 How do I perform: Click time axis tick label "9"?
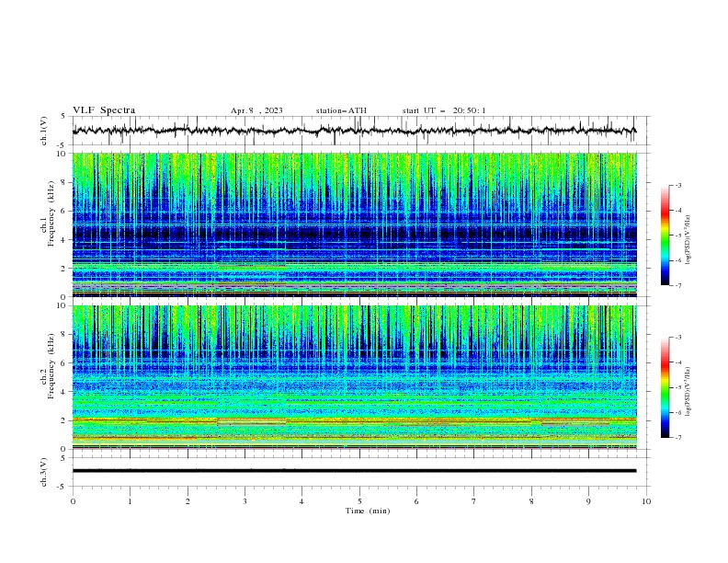[588, 501]
